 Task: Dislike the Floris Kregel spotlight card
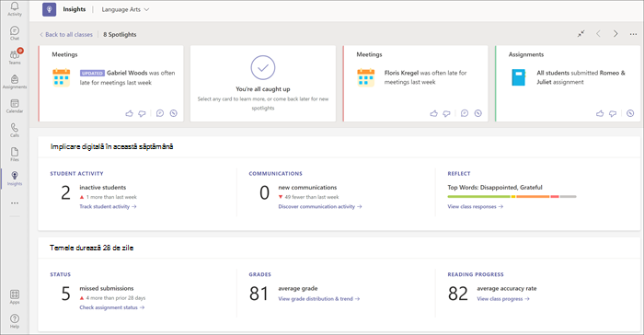coord(446,113)
